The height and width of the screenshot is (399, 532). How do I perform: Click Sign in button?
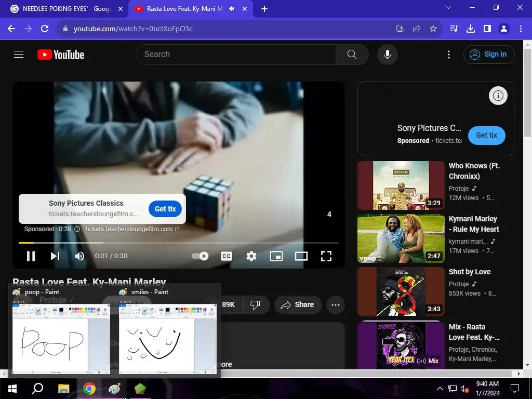[x=489, y=54]
